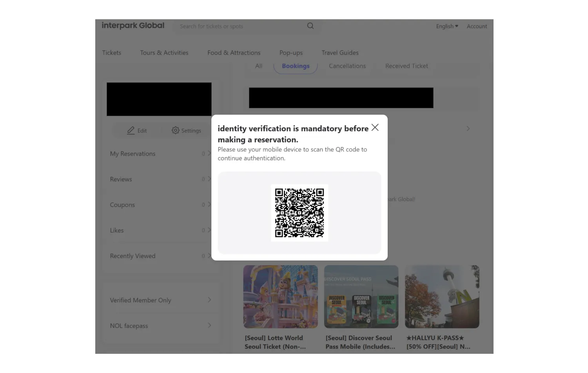This screenshot has width=588, height=373.
Task: Open the English language dropdown
Action: pyautogui.click(x=447, y=26)
